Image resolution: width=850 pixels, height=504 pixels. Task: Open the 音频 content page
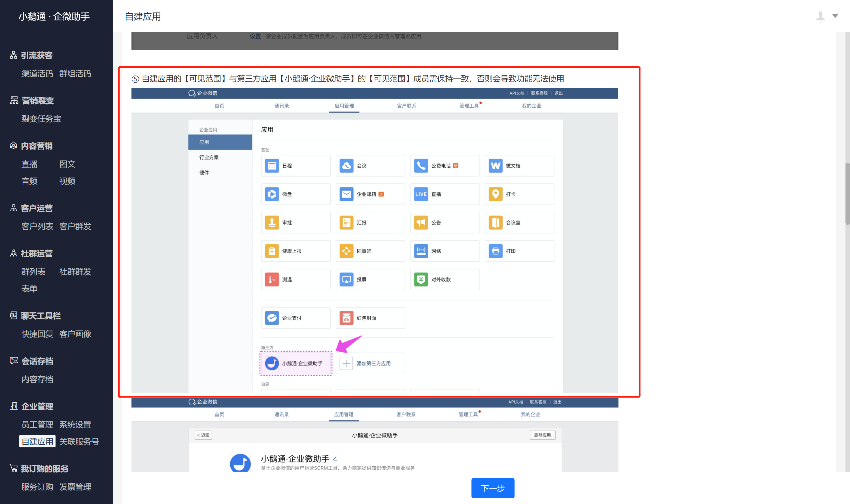click(x=29, y=181)
